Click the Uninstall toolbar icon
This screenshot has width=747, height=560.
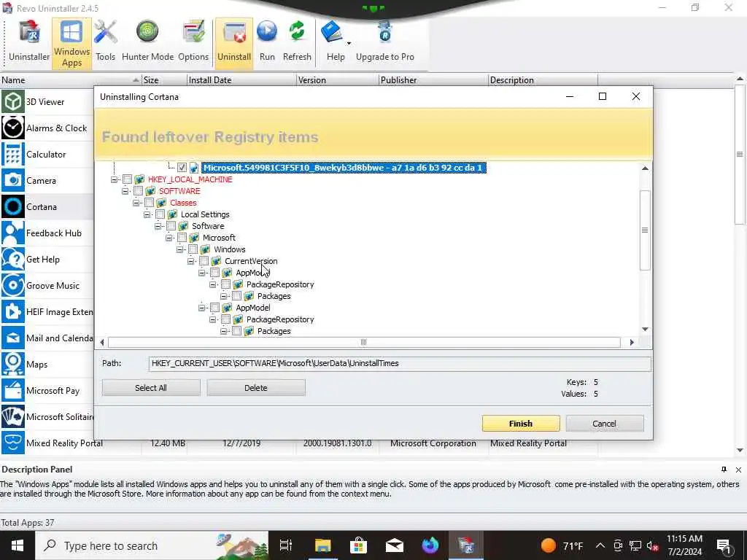[x=234, y=43]
